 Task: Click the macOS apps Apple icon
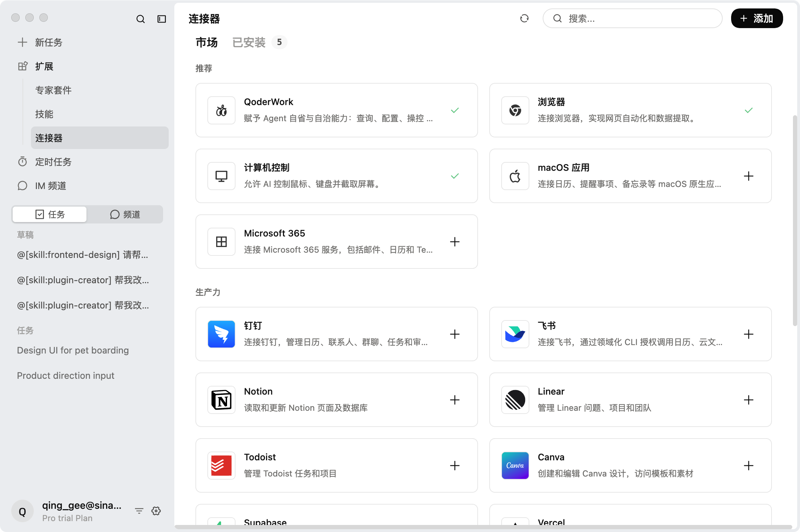pyautogui.click(x=515, y=176)
